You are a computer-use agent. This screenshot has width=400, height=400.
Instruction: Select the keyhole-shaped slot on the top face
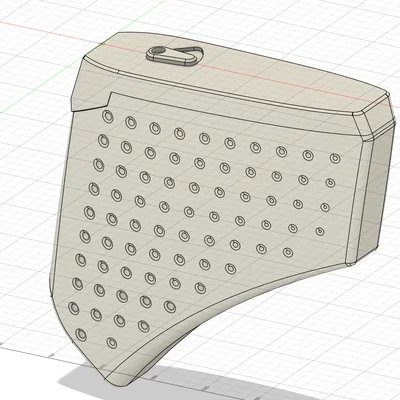point(175,56)
